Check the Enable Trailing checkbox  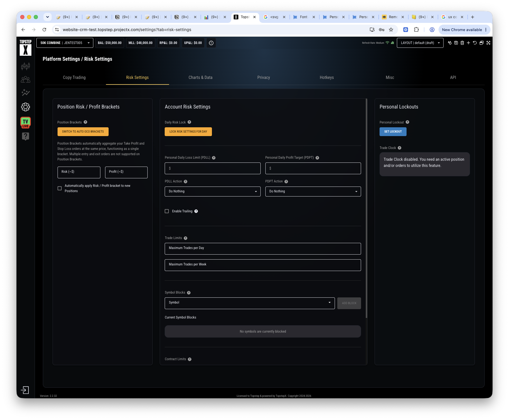(x=167, y=211)
